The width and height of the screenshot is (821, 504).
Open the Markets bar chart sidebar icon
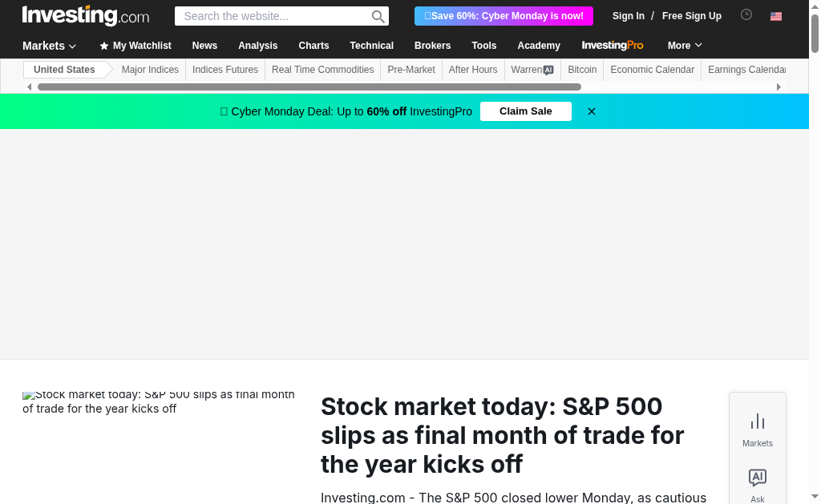pos(758,421)
